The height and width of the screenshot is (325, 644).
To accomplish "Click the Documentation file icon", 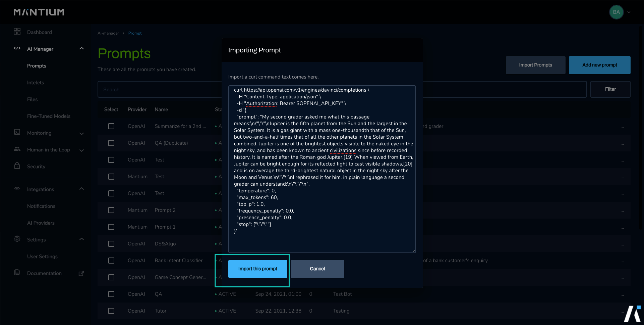I will click(17, 273).
